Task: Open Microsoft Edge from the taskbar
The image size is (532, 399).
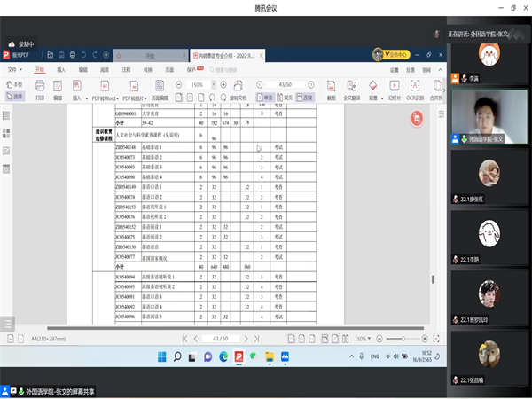Action: 223,356
